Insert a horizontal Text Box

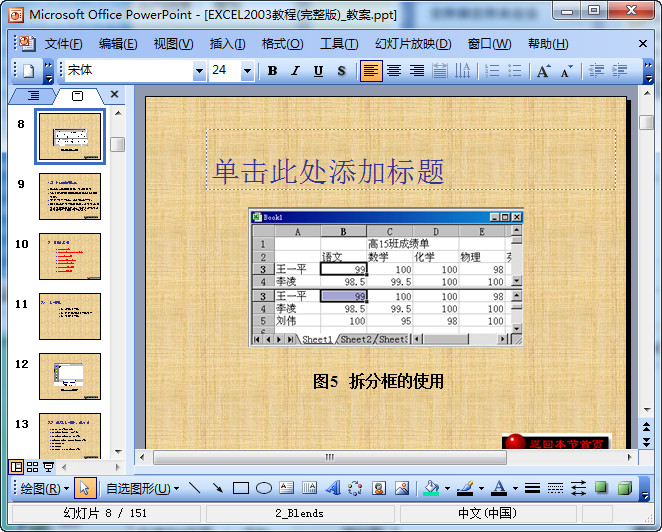click(x=287, y=489)
